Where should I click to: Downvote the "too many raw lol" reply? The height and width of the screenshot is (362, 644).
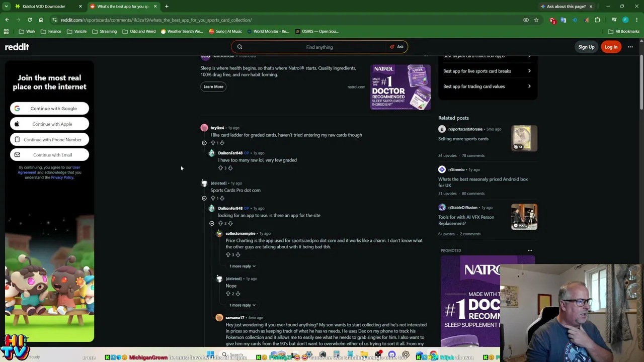[230, 168]
